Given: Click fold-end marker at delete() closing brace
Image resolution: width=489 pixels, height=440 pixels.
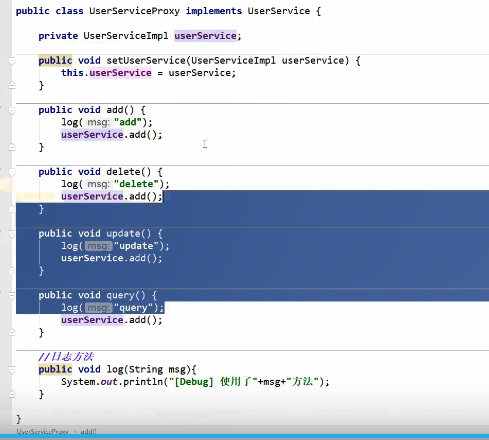Looking at the screenshot, I should [12, 209].
